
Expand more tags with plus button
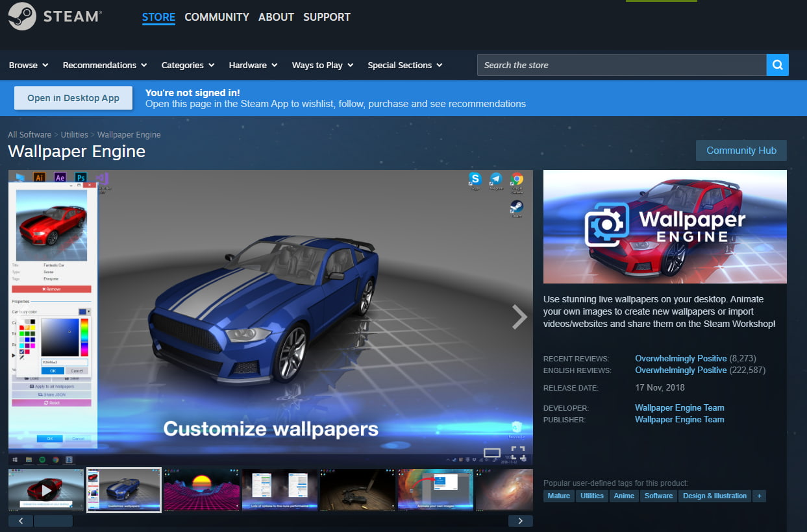(x=760, y=496)
